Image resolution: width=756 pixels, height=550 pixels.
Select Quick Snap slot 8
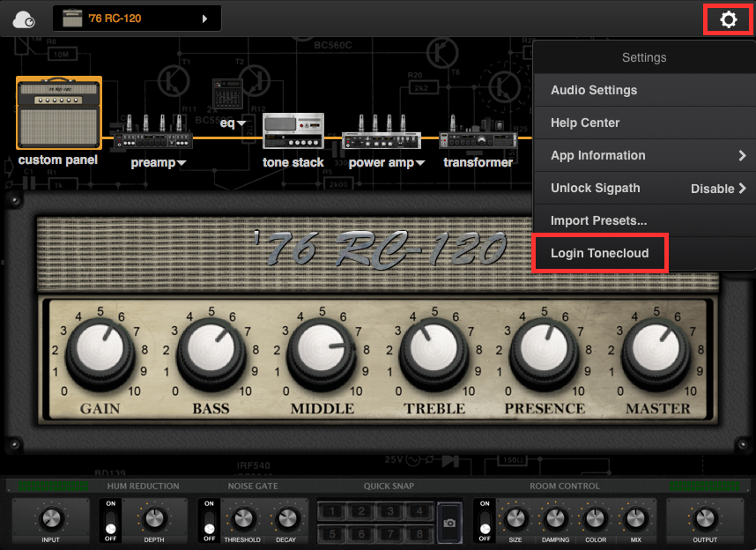[x=419, y=533]
